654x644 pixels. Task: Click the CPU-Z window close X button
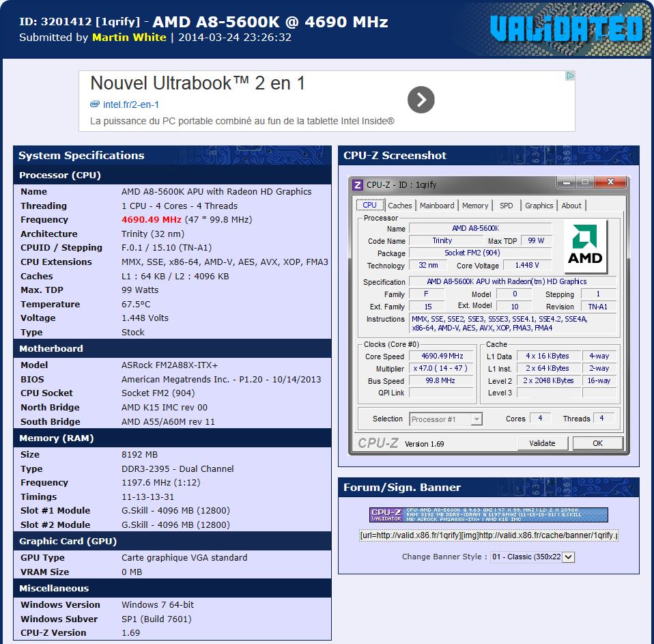point(610,182)
